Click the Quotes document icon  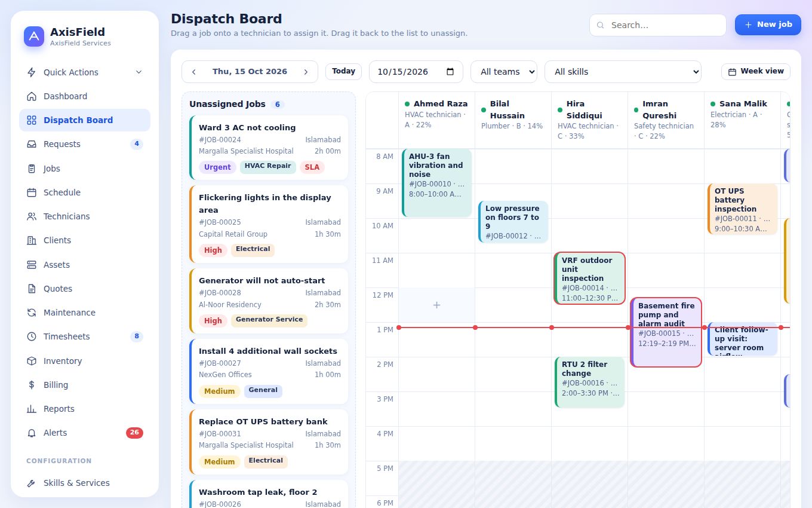pyautogui.click(x=32, y=289)
